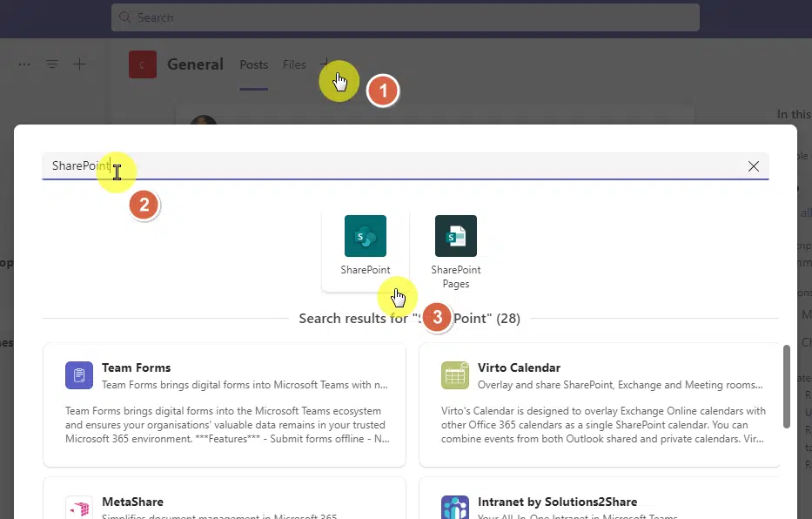812x519 pixels.
Task: Click the dialog's vertical scrollbar
Action: 786,387
